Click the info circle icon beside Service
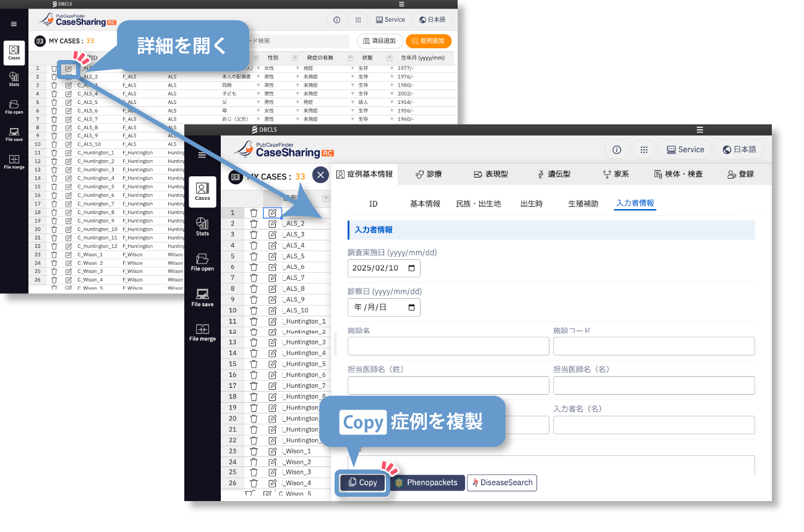The image size is (804, 532). (x=617, y=150)
